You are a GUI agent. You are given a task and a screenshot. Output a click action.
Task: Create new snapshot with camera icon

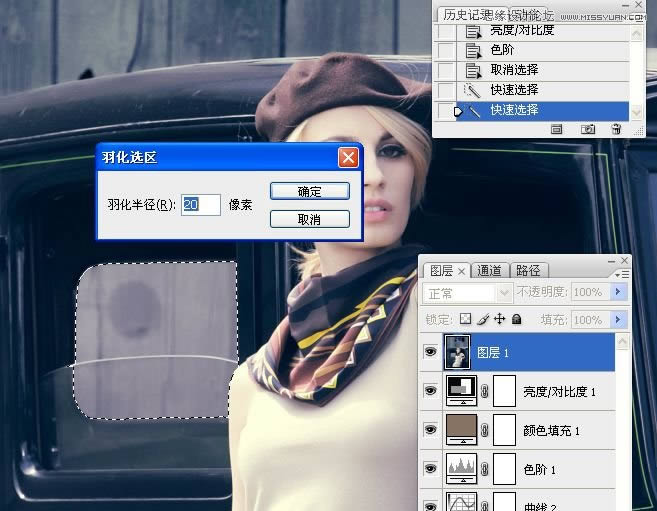point(588,130)
